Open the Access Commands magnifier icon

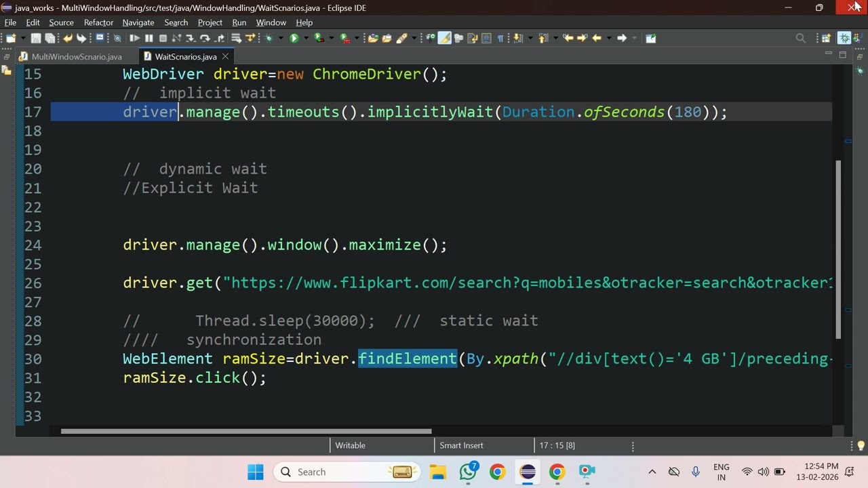point(800,38)
